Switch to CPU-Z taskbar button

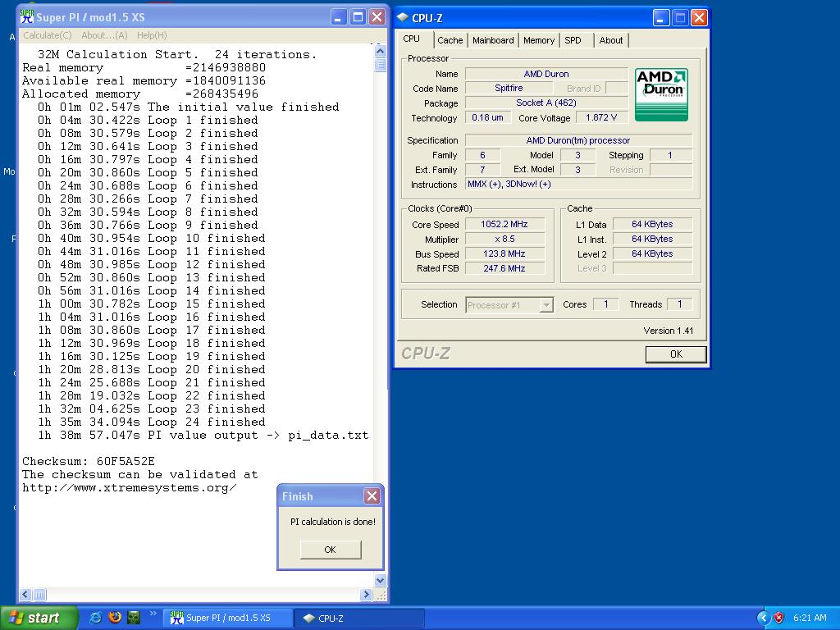click(x=360, y=618)
